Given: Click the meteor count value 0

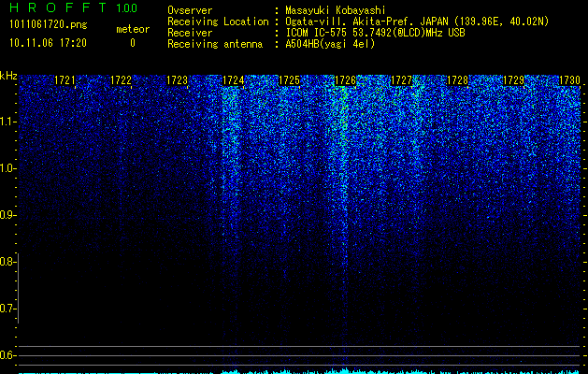Looking at the screenshot, I should pyautogui.click(x=133, y=43).
